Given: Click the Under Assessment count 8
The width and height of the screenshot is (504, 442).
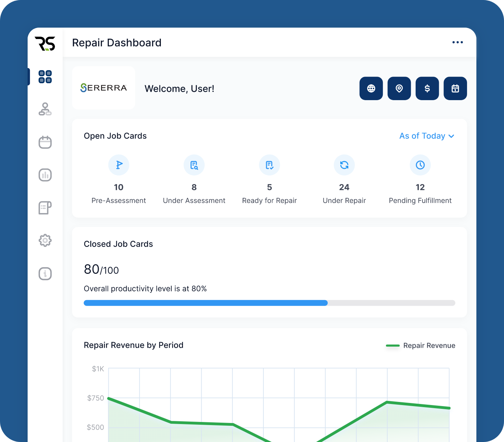Looking at the screenshot, I should point(194,187).
